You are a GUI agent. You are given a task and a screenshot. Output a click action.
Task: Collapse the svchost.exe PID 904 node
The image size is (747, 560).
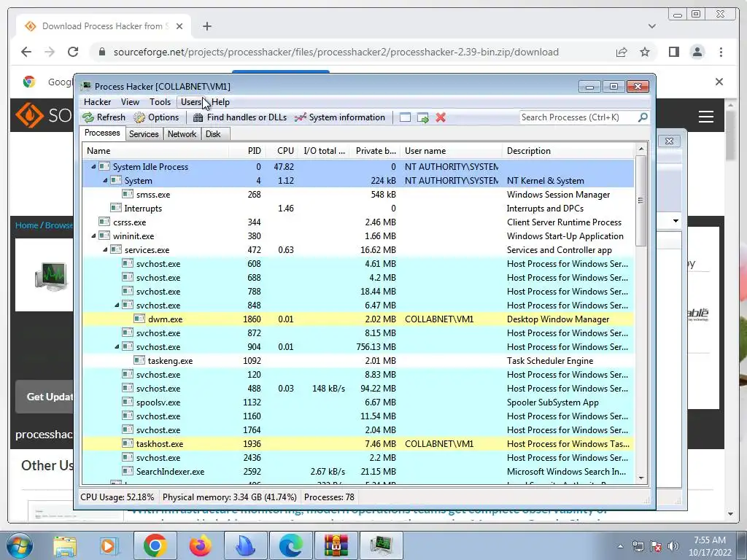(x=117, y=346)
